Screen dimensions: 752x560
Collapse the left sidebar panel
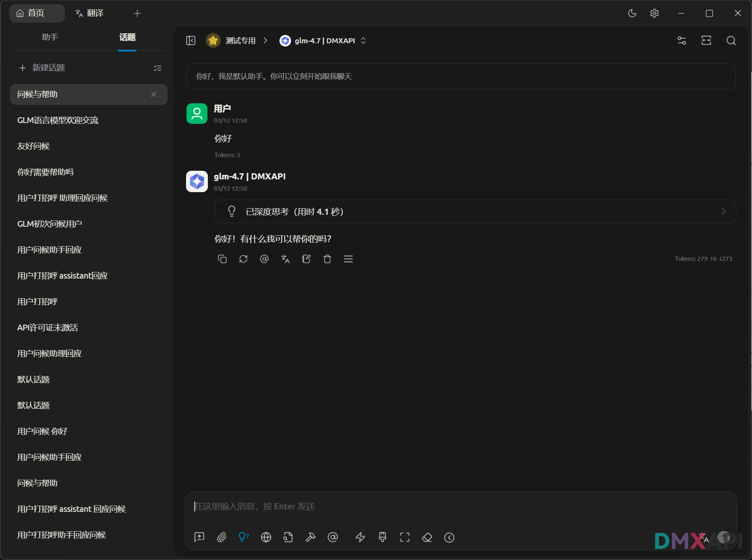click(x=191, y=40)
